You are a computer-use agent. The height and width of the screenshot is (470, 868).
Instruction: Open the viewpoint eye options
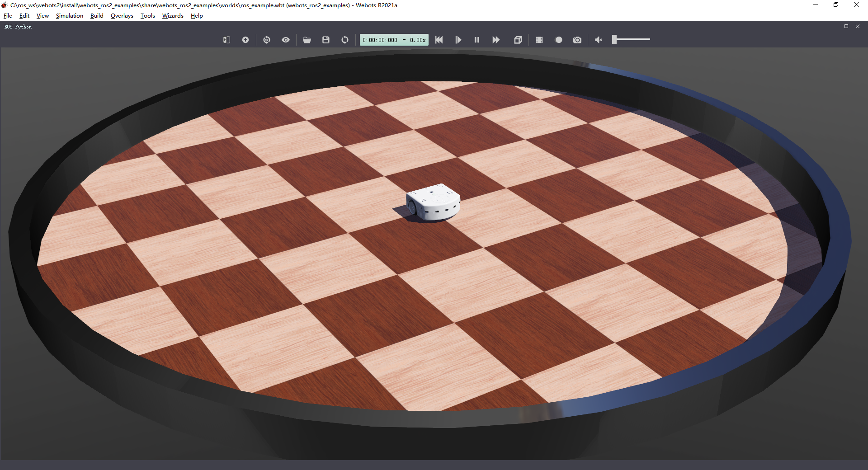[286, 40]
